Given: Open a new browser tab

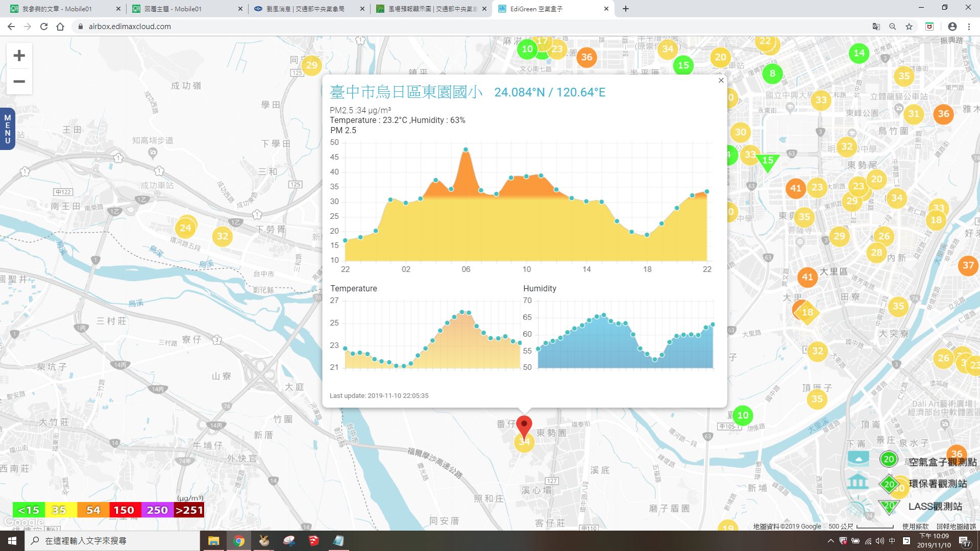Looking at the screenshot, I should [626, 9].
